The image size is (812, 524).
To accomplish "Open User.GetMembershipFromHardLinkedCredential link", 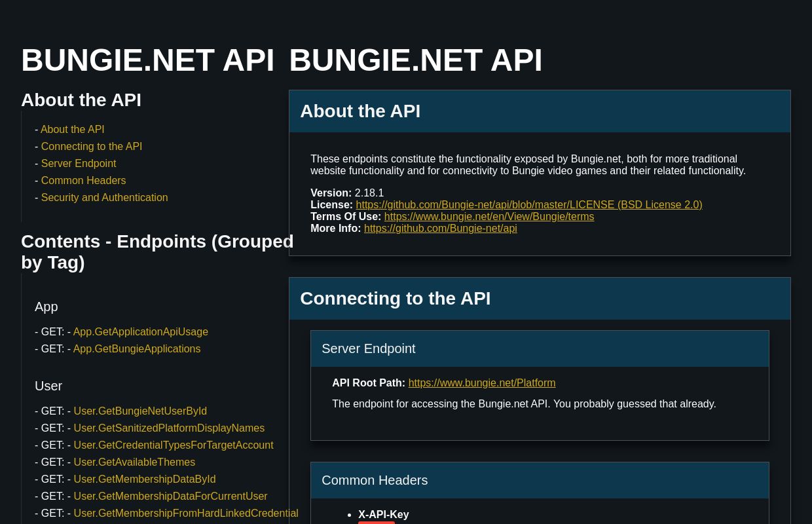I will point(186,514).
